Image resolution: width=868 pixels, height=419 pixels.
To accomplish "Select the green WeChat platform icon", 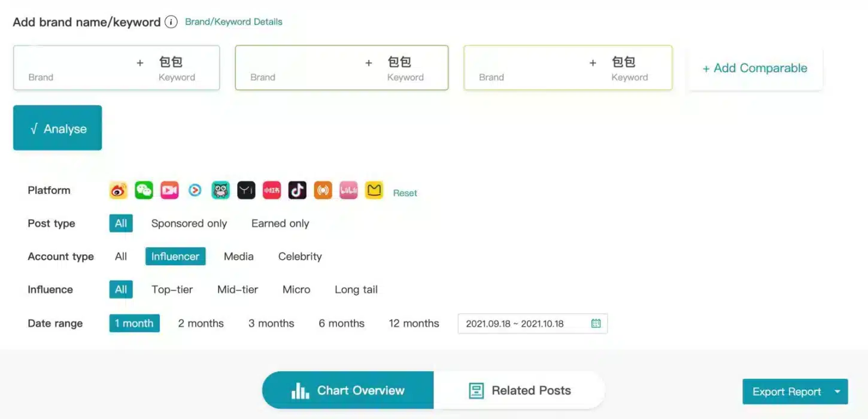I will 144,190.
